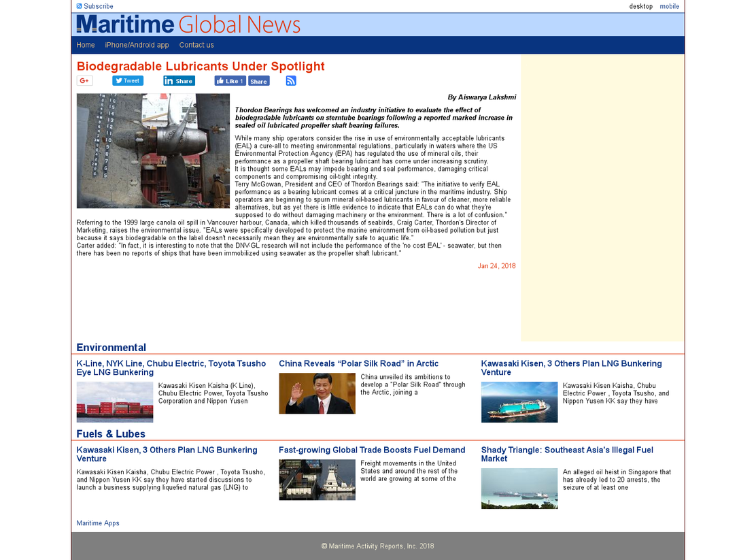Click the Singapore strait ships thumbnail
The width and height of the screenshot is (756, 560).
[519, 489]
